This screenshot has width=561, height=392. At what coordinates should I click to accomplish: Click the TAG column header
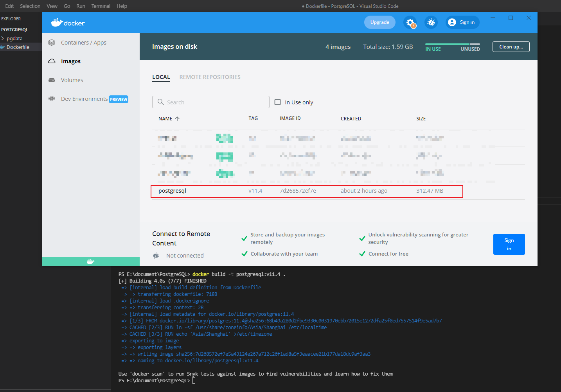point(253,118)
